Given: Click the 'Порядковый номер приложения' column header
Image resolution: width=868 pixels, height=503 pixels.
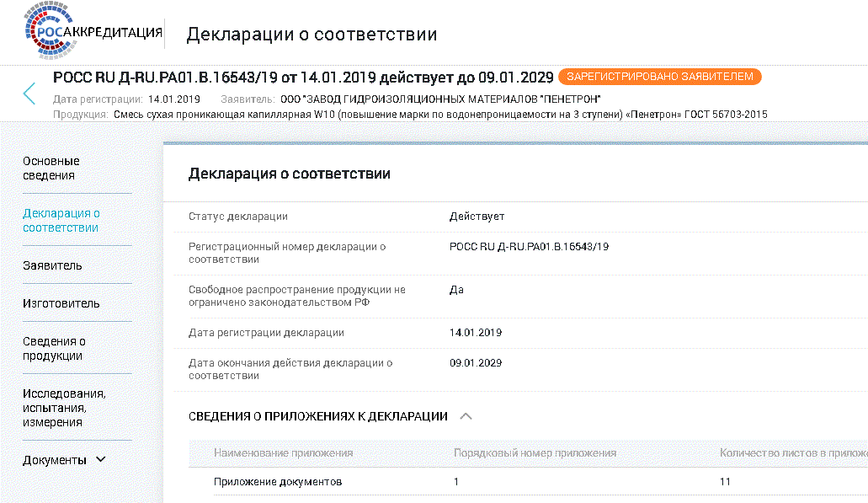Looking at the screenshot, I should [x=535, y=452].
